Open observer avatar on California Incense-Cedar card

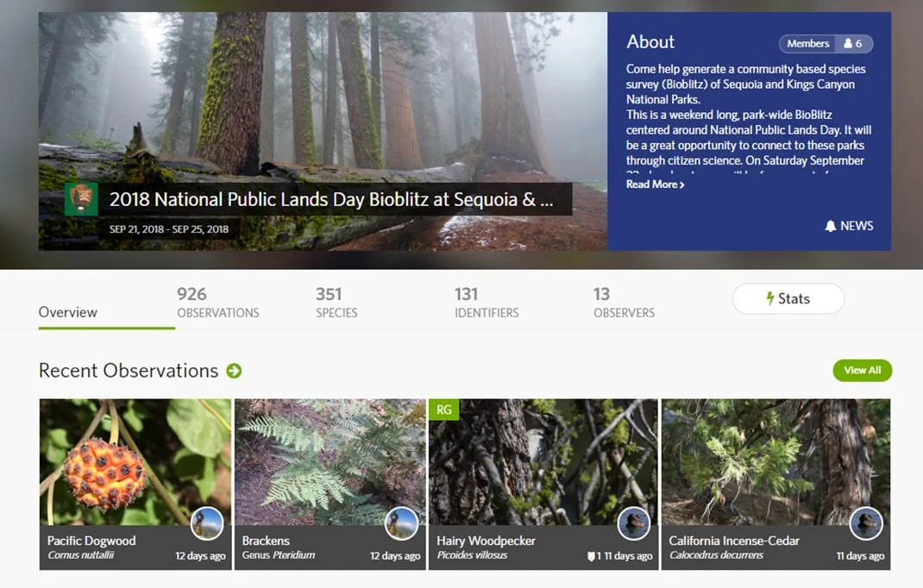click(x=866, y=523)
